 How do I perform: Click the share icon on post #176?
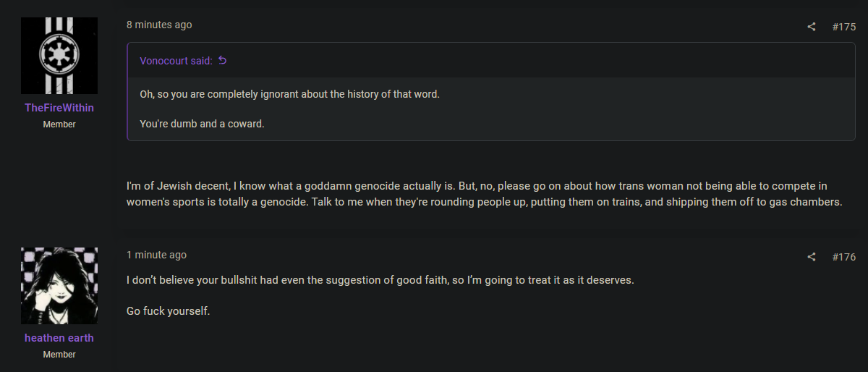pyautogui.click(x=812, y=257)
